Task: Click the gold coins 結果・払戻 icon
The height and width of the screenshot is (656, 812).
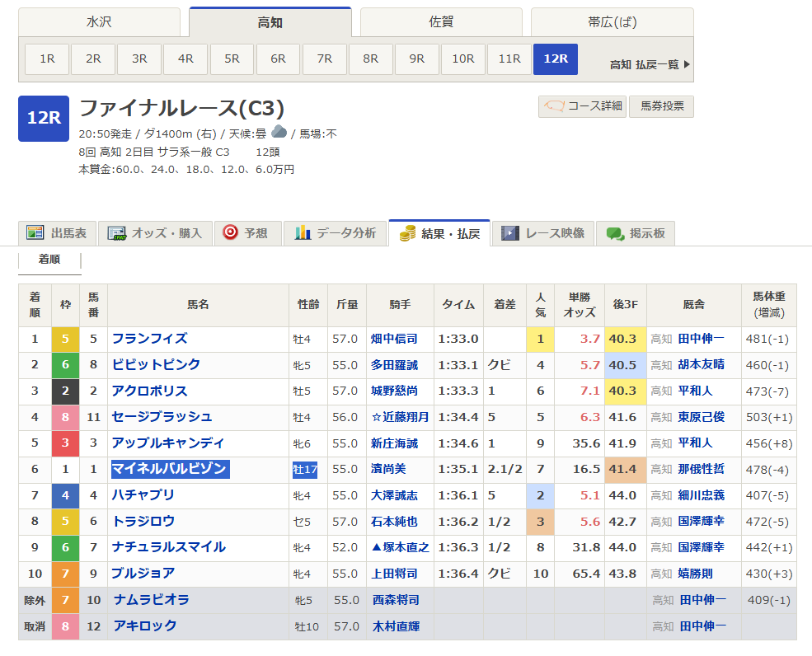Action: coord(407,233)
